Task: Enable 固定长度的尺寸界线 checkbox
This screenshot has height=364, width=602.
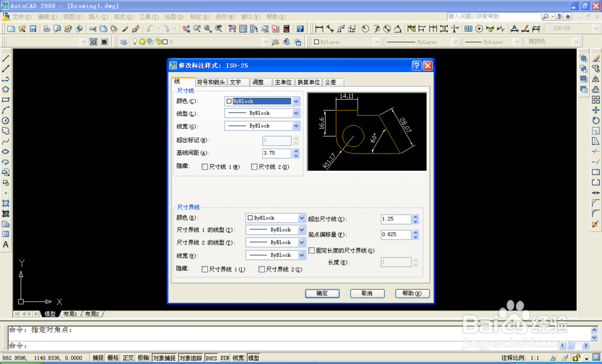Action: [x=312, y=250]
